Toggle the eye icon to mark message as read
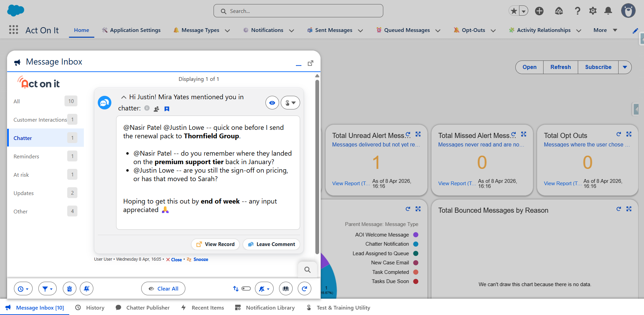The image size is (644, 315). tap(272, 102)
